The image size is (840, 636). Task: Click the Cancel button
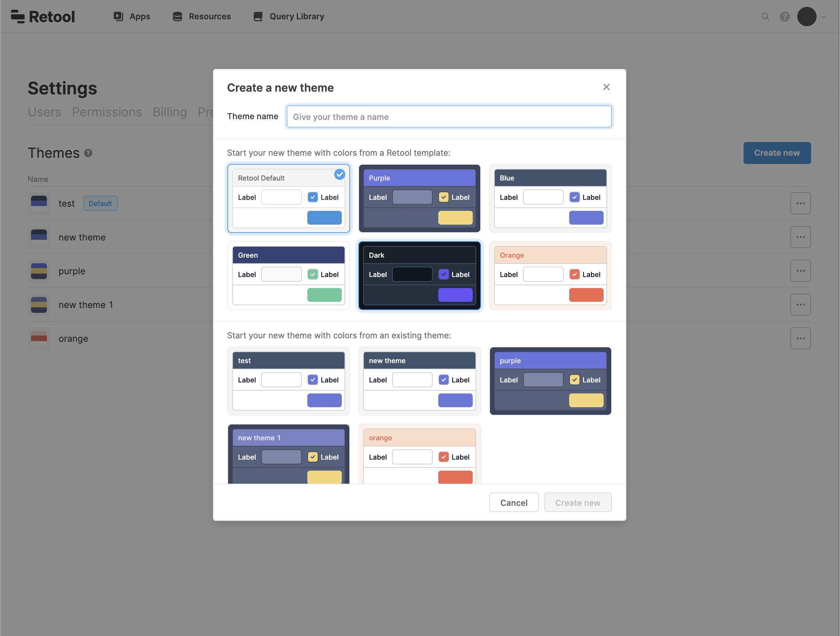click(x=513, y=502)
